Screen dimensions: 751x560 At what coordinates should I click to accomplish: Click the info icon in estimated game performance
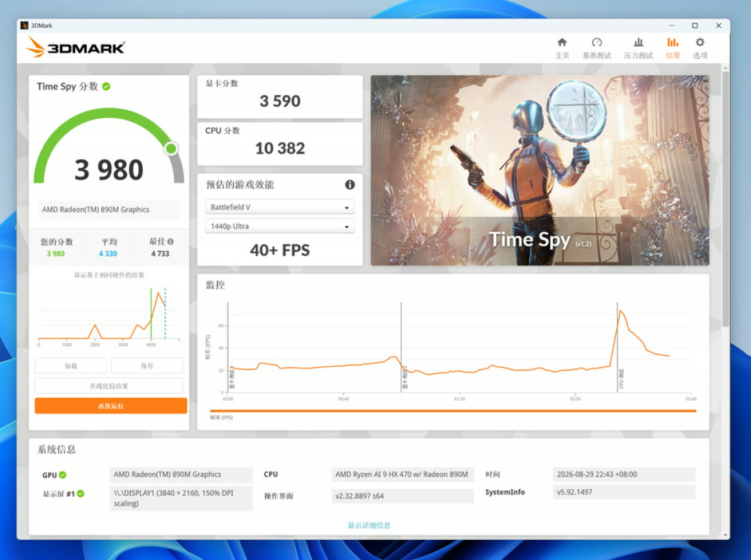pos(350,184)
